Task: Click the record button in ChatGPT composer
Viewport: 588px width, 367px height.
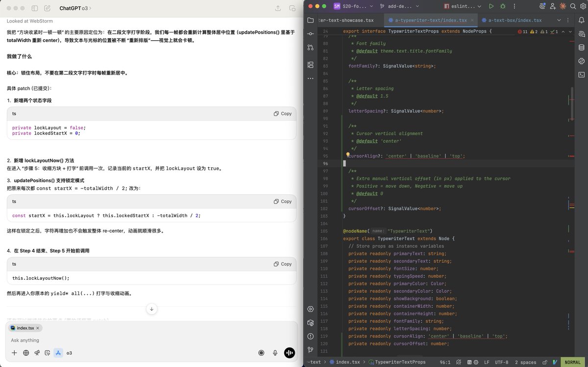Action: click(261, 353)
